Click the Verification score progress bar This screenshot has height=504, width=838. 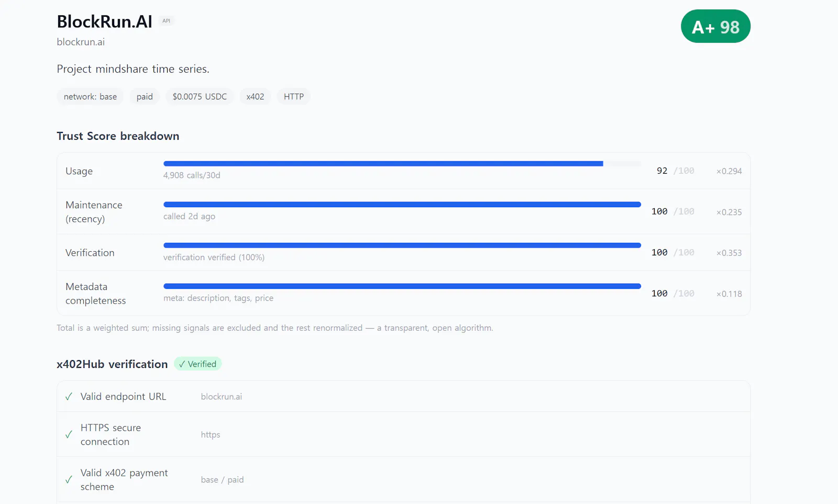(x=402, y=245)
